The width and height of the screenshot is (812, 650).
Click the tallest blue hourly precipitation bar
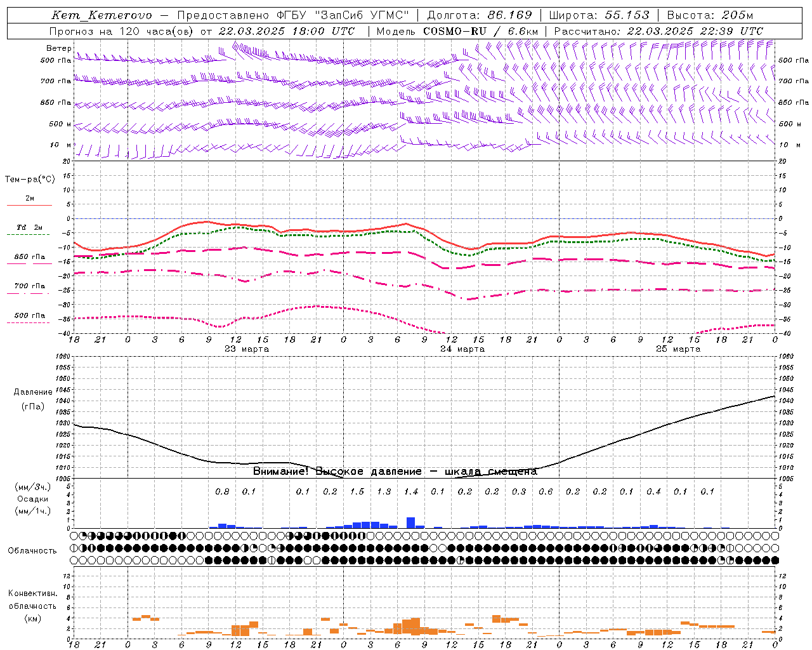tap(411, 523)
